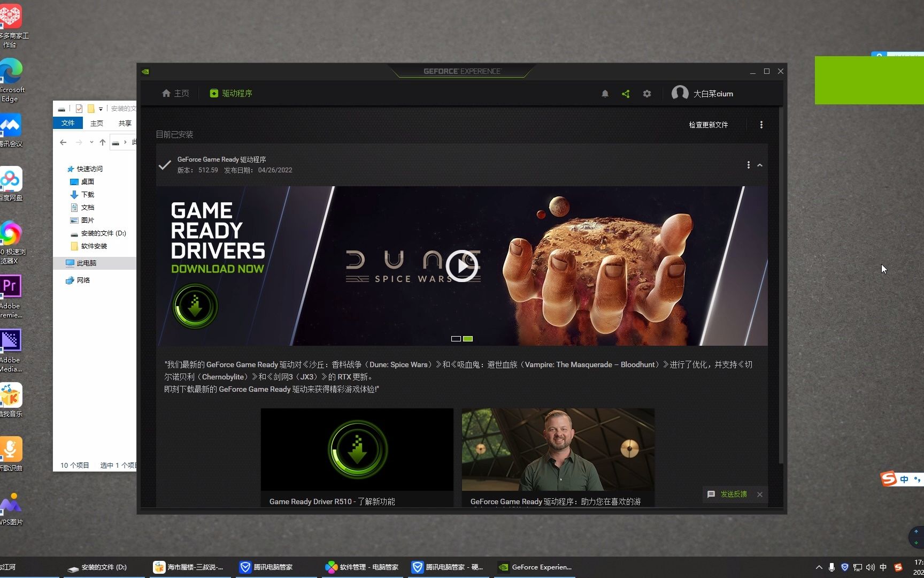Open Adobe Media Encoder desktop icon
Image resolution: width=924 pixels, height=578 pixels.
11,351
